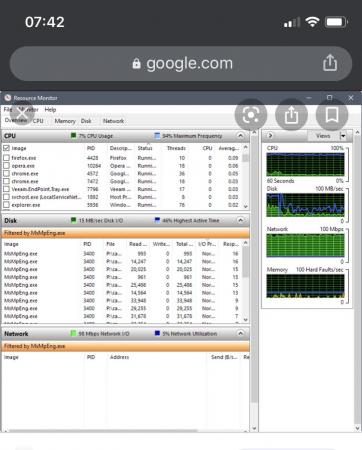Image resolution: width=362 pixels, height=450 pixels.
Task: Click the main pane vertical scrollbar thumb
Action: [254, 270]
